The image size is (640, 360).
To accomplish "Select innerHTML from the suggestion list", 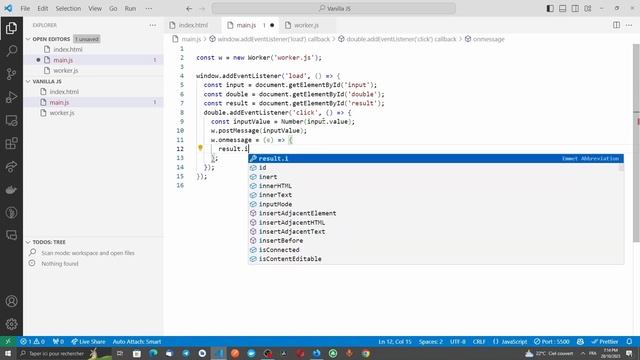I will click(x=436, y=186).
